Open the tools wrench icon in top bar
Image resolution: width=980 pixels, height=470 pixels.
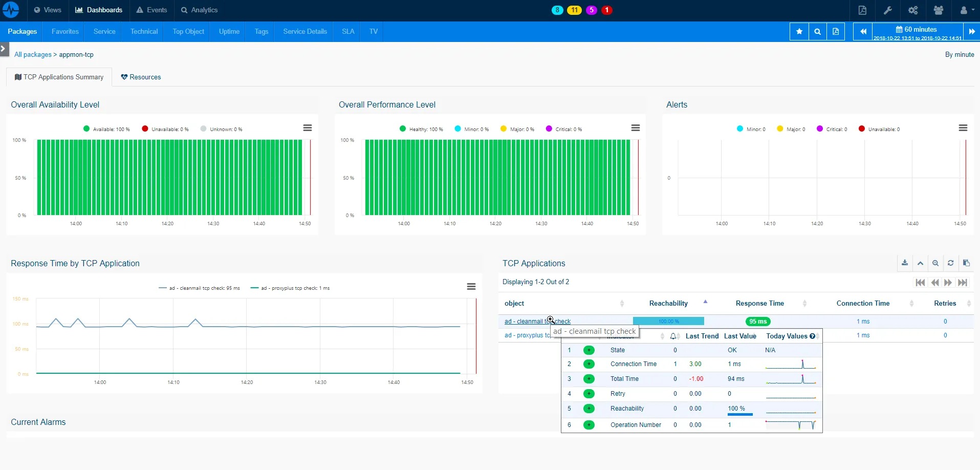pos(889,10)
